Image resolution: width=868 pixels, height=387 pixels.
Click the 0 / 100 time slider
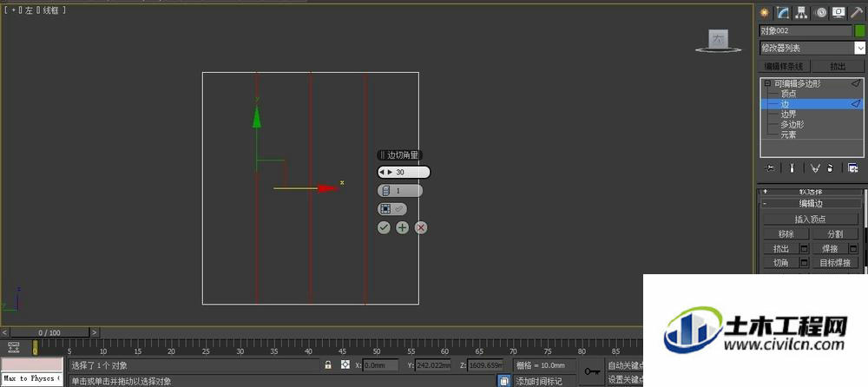[x=49, y=332]
